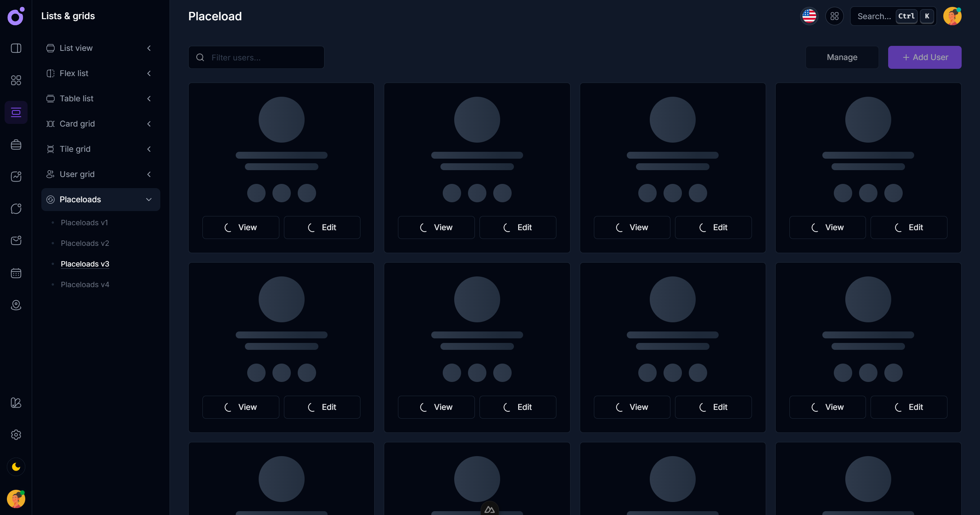Screen dimensions: 980x515
Task: Open Placeloads v1 submenu item
Action: (84, 223)
